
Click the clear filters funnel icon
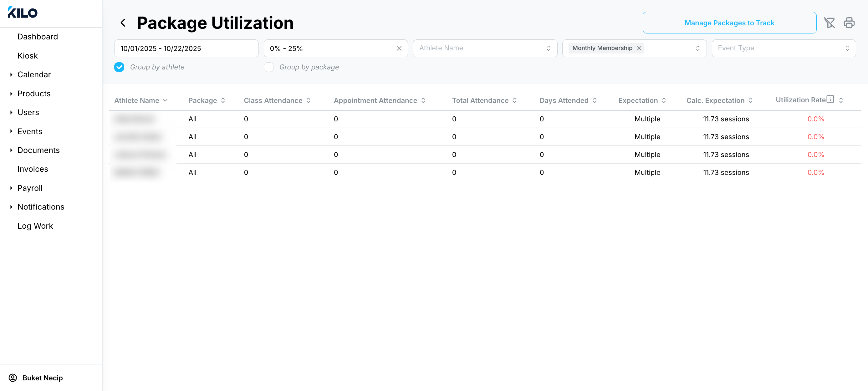(x=829, y=23)
